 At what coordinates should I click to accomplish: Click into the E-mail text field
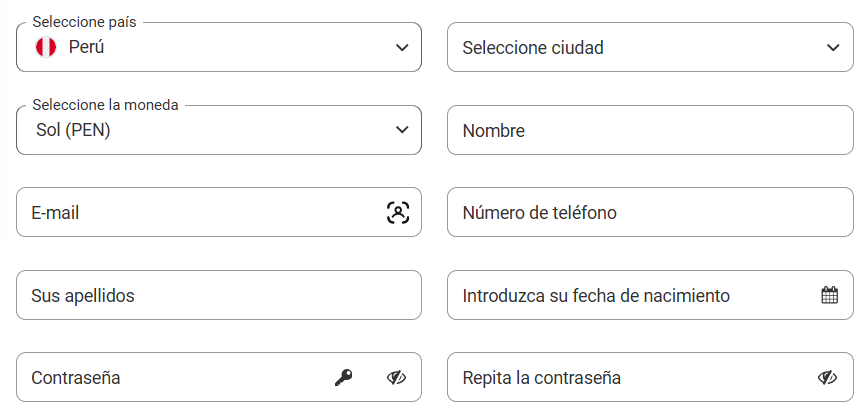click(x=219, y=213)
